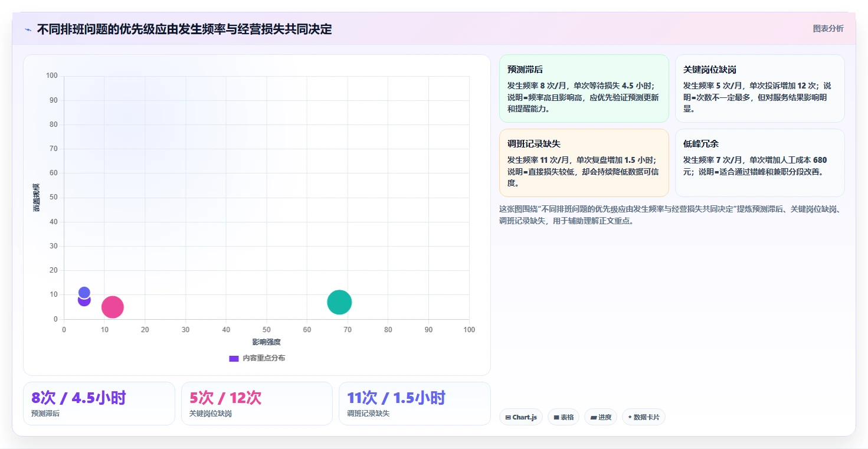This screenshot has width=868, height=449.
Task: Click the 数据卡片 tag chip
Action: [x=644, y=417]
